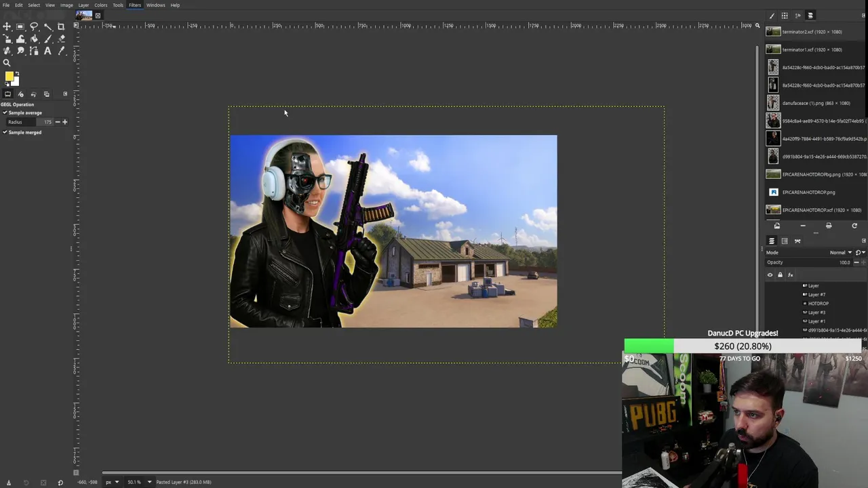Open the canvas corner menu button at ruler origin

click(76, 26)
